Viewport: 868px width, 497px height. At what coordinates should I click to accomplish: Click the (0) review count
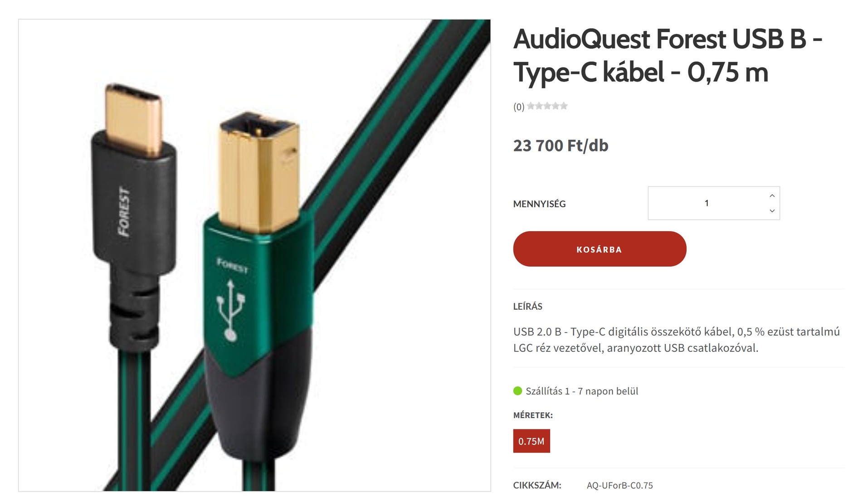[519, 107]
